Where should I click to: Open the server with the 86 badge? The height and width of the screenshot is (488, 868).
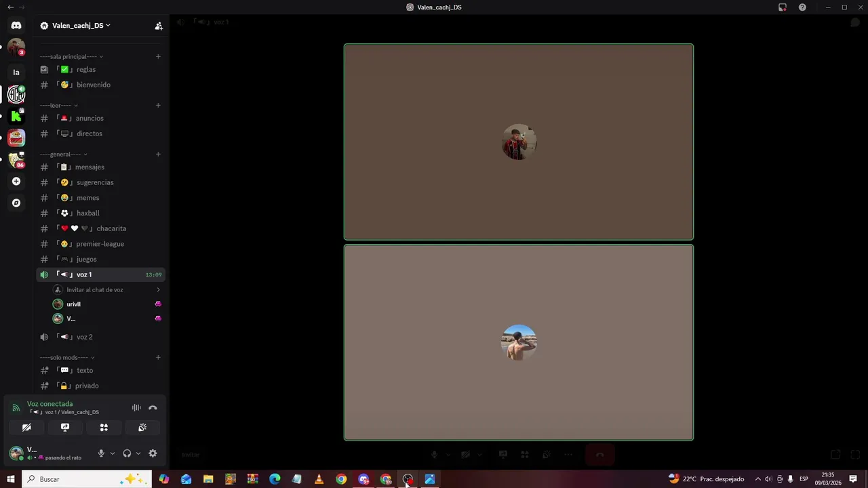pos(16,159)
